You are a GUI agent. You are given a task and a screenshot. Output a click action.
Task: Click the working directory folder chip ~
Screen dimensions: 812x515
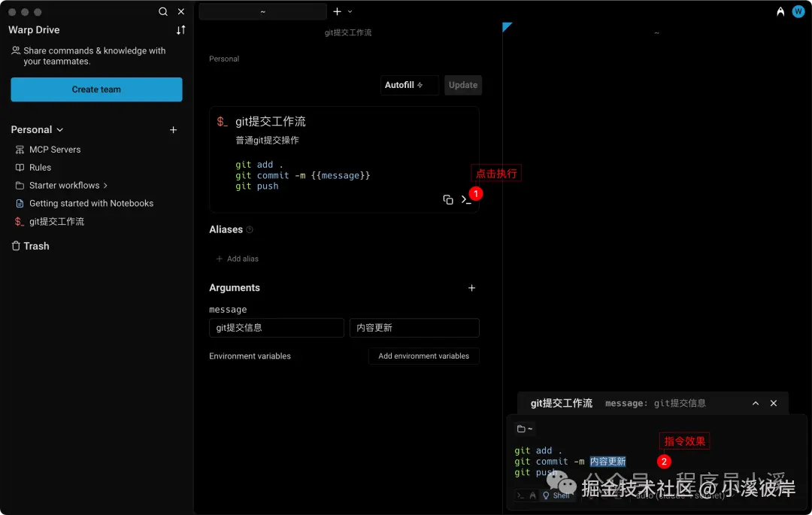click(x=525, y=429)
